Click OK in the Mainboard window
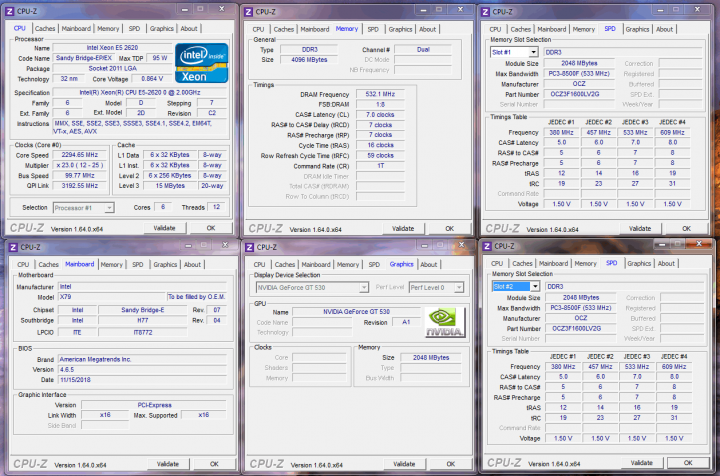720x476 pixels. coord(214,464)
